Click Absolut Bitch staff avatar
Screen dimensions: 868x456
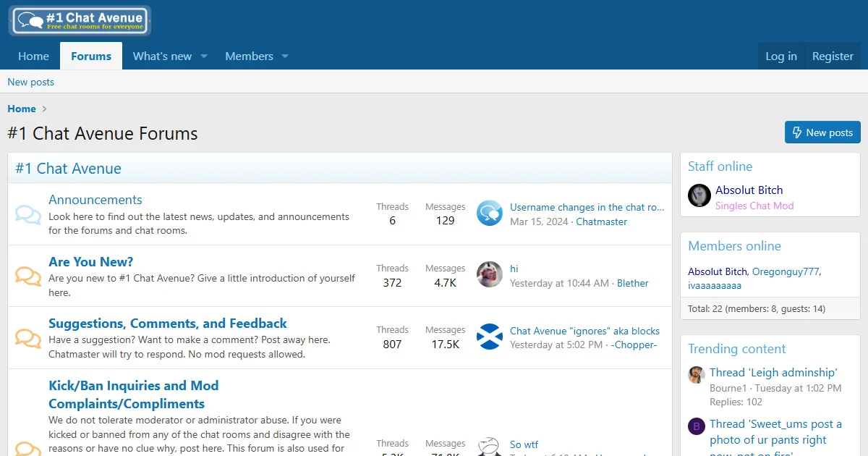[x=699, y=195]
